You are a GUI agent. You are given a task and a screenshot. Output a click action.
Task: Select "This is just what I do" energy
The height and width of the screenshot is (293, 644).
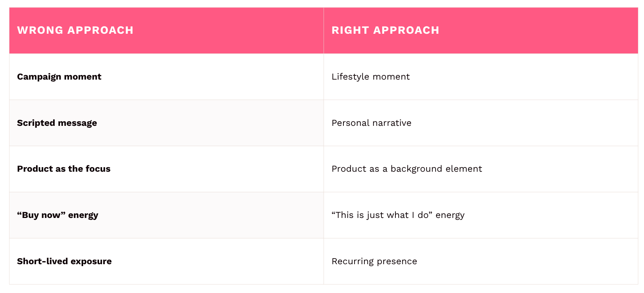[398, 215]
